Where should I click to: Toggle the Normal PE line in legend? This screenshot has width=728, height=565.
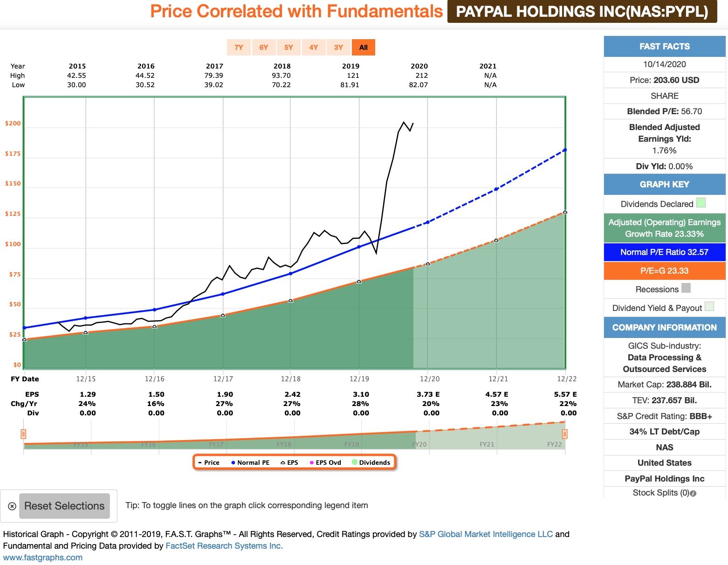pyautogui.click(x=250, y=462)
